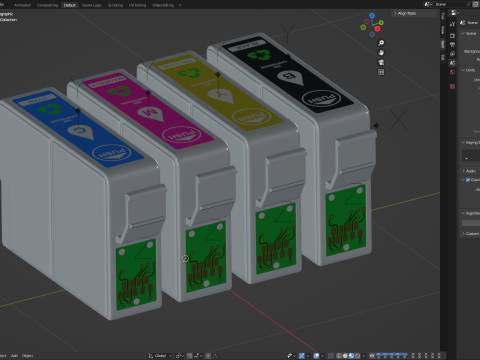Open the Object menu in viewport header
Screen dimensions: 480x360
pyautogui.click(x=27, y=356)
